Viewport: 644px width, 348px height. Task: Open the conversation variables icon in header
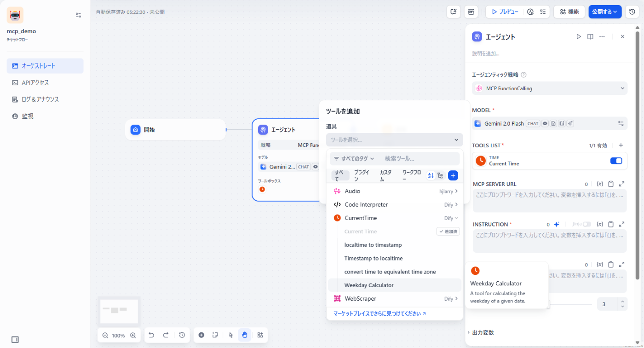click(454, 12)
